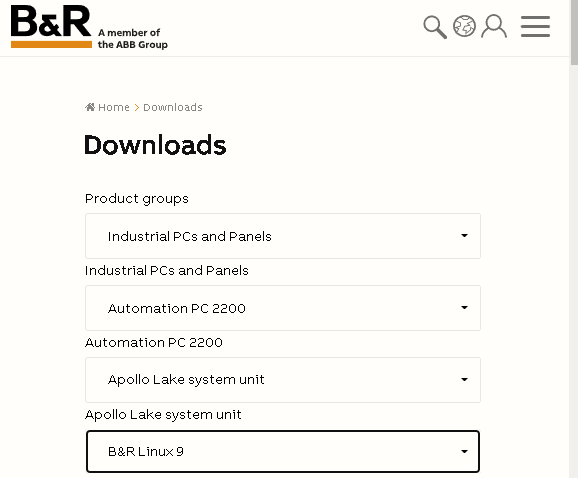The image size is (578, 478).
Task: Click the Downloads page heading
Action: point(155,145)
